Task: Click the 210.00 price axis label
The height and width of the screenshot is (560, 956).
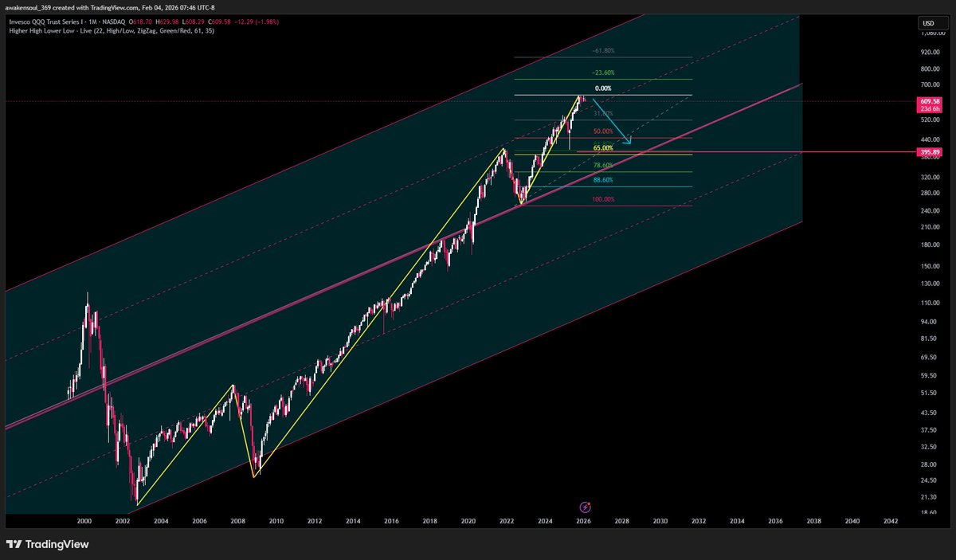Action: [931, 226]
